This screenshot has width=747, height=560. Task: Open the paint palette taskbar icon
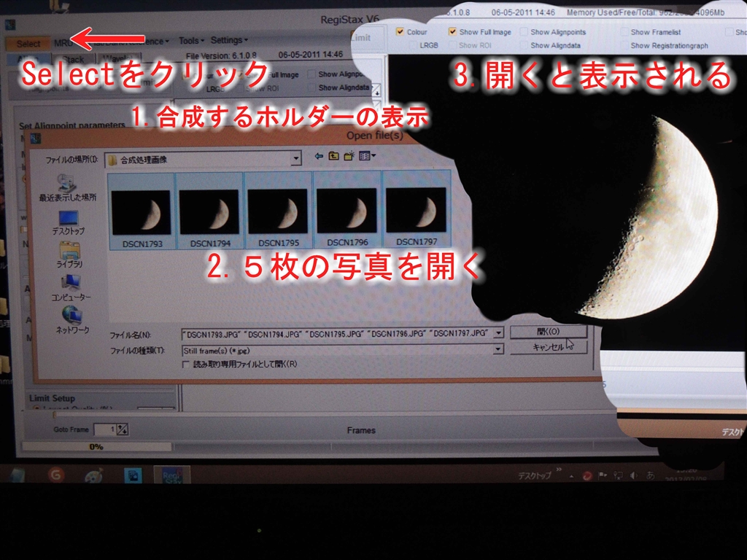94,475
